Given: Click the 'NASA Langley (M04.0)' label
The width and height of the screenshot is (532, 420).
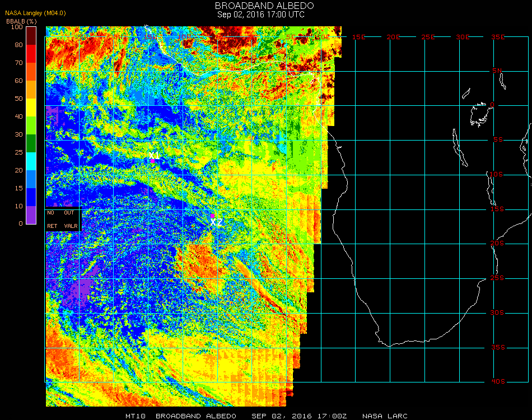Looking at the screenshot, I should click(35, 13).
